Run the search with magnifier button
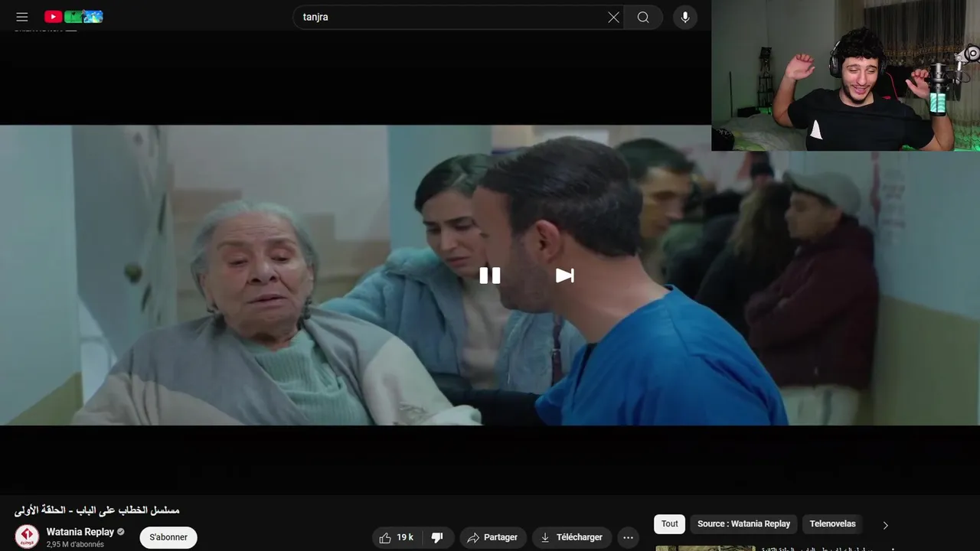Viewport: 980px width, 551px height. click(x=643, y=17)
